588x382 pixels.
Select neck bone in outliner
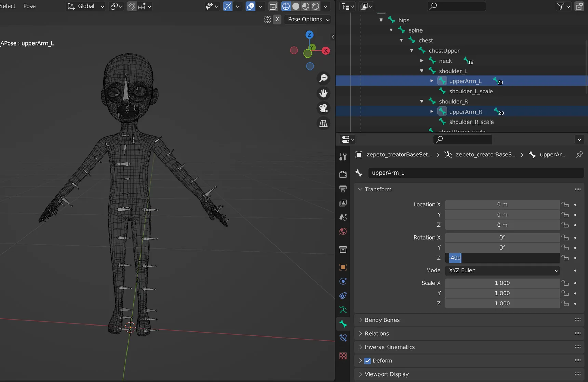click(x=445, y=61)
